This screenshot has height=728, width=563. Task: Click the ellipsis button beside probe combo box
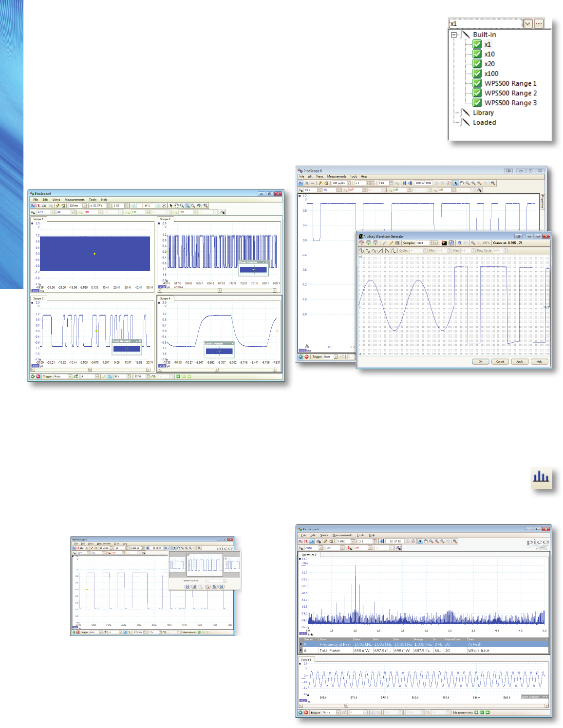pyautogui.click(x=539, y=23)
